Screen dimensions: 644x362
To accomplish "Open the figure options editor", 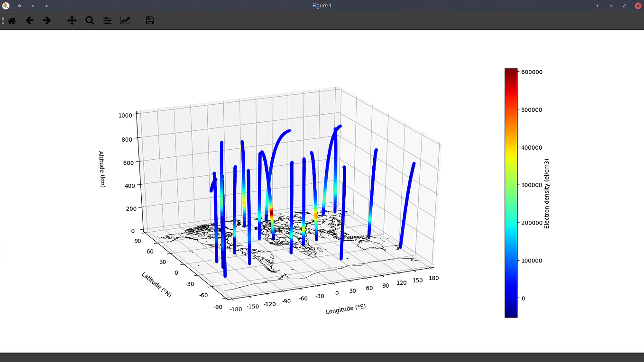I will pyautogui.click(x=125, y=20).
